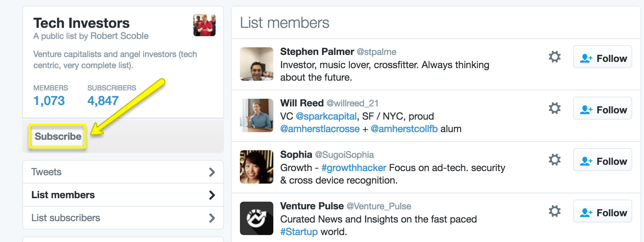Subscribe to the Tech Investors list
The width and height of the screenshot is (644, 242).
(x=58, y=136)
